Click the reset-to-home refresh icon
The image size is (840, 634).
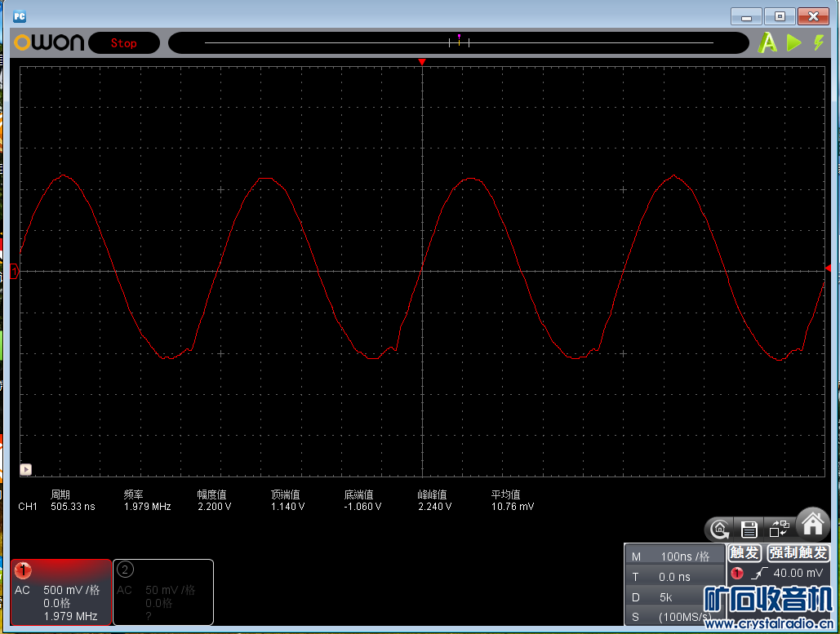coord(719,529)
